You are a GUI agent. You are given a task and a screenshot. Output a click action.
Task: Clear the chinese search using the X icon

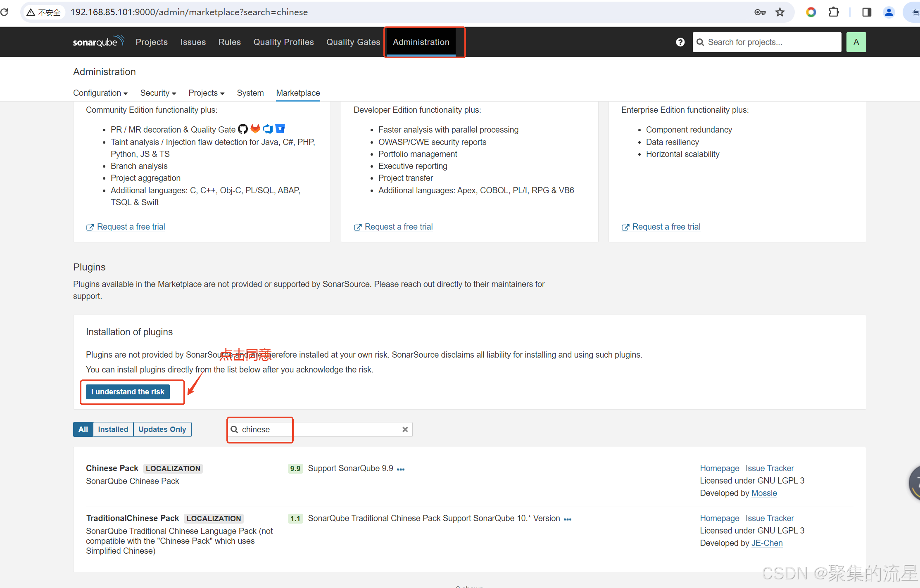pos(405,429)
